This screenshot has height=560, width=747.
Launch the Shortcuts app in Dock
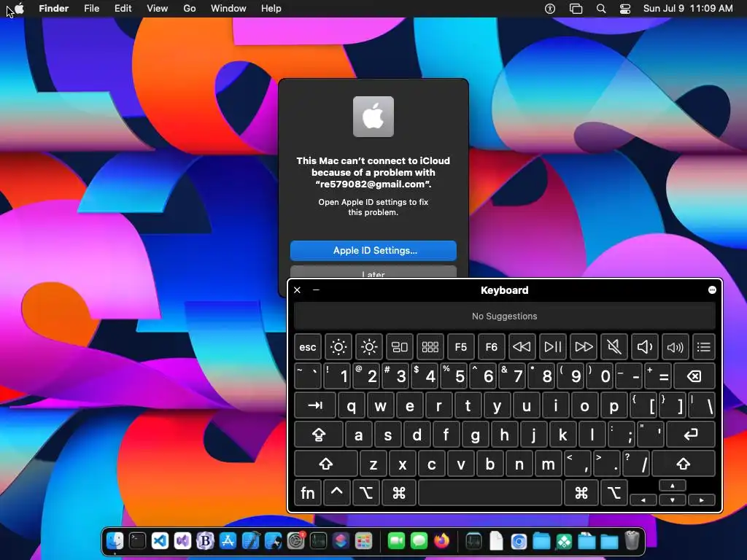tap(341, 541)
